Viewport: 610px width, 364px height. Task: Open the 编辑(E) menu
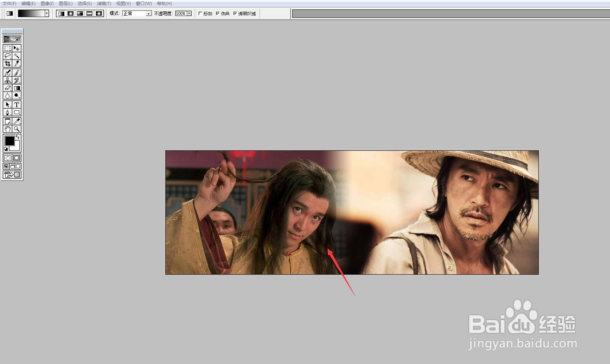pos(28,4)
